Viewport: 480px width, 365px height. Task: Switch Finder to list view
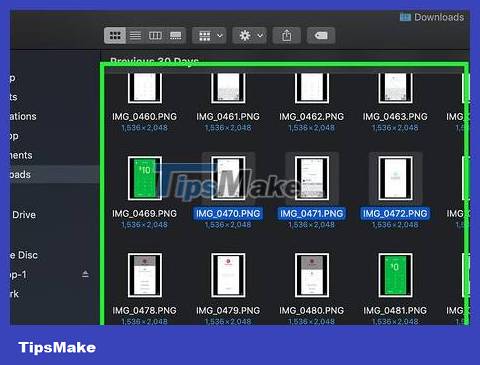coord(135,35)
